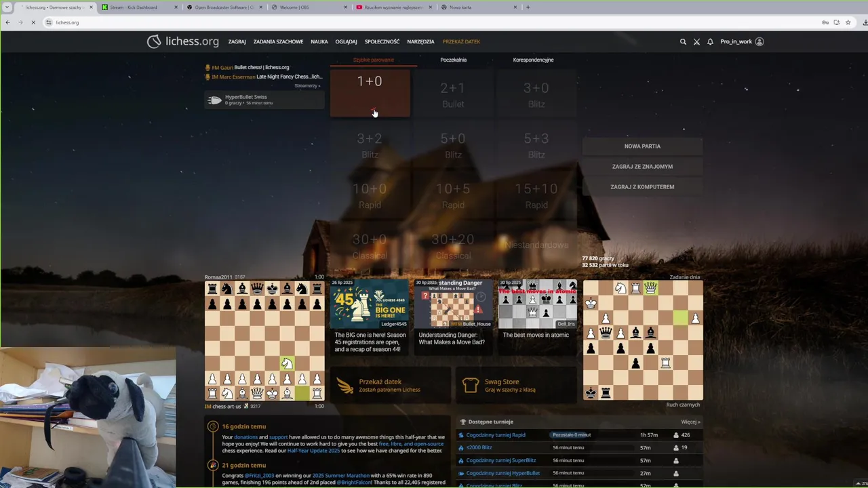Open the ZADANIA SZACHOWE menu
This screenshot has width=868, height=488.
coord(278,41)
